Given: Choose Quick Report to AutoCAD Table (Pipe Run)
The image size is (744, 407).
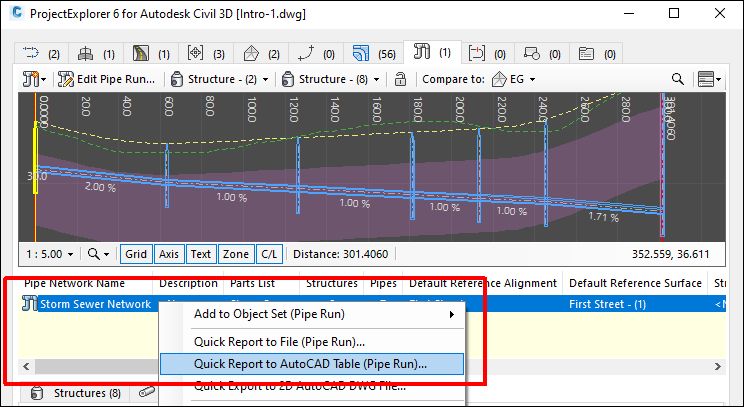Looking at the screenshot, I should pyautogui.click(x=312, y=364).
